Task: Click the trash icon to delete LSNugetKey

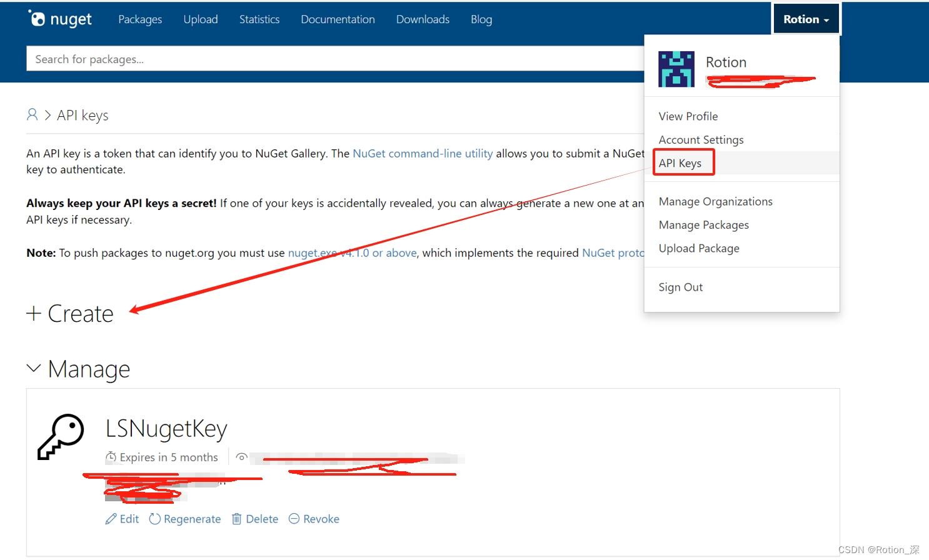Action: [237, 519]
